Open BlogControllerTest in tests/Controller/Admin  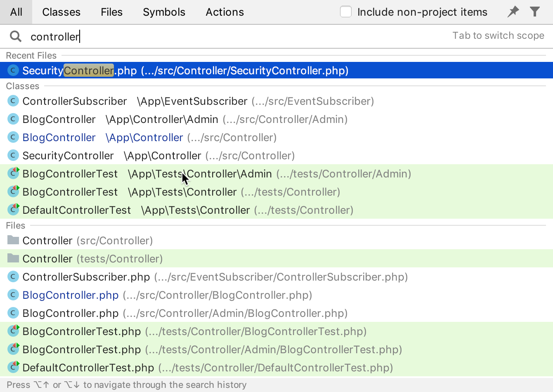[x=276, y=174]
